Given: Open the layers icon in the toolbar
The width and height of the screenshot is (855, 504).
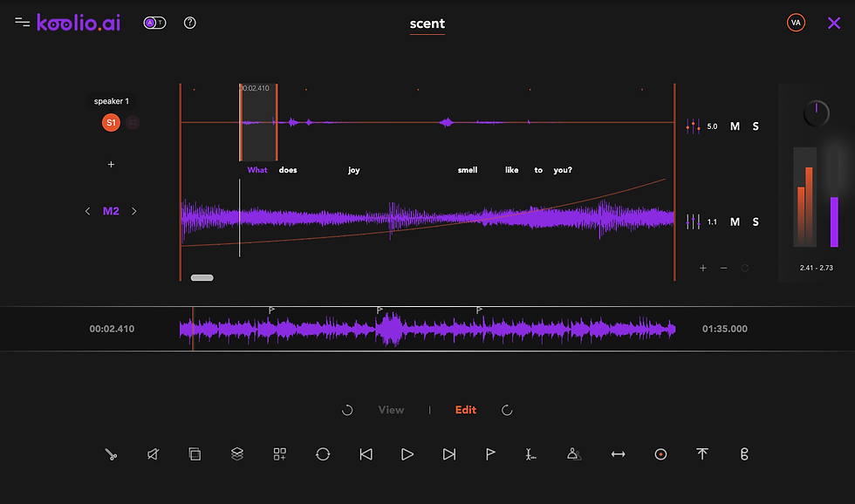Looking at the screenshot, I should tap(236, 453).
